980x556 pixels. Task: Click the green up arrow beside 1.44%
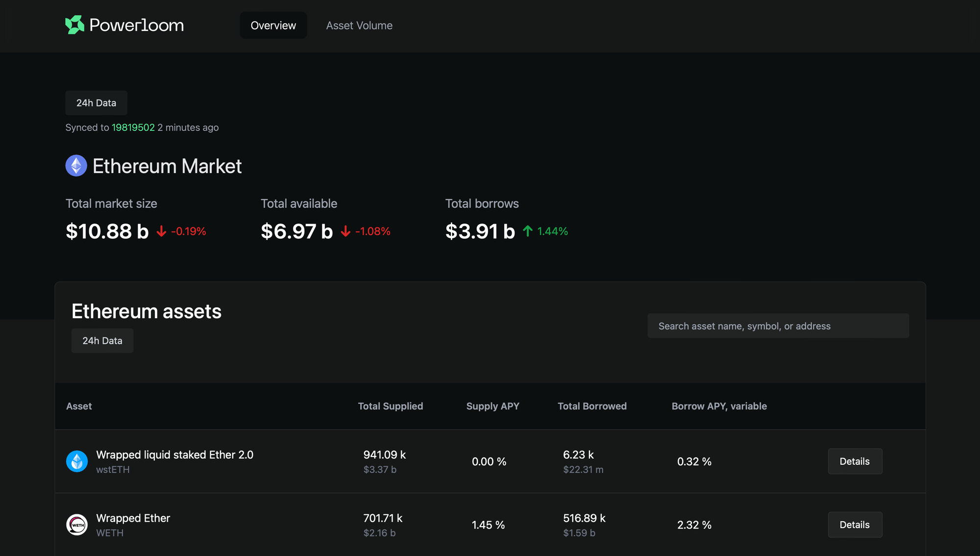click(x=528, y=231)
